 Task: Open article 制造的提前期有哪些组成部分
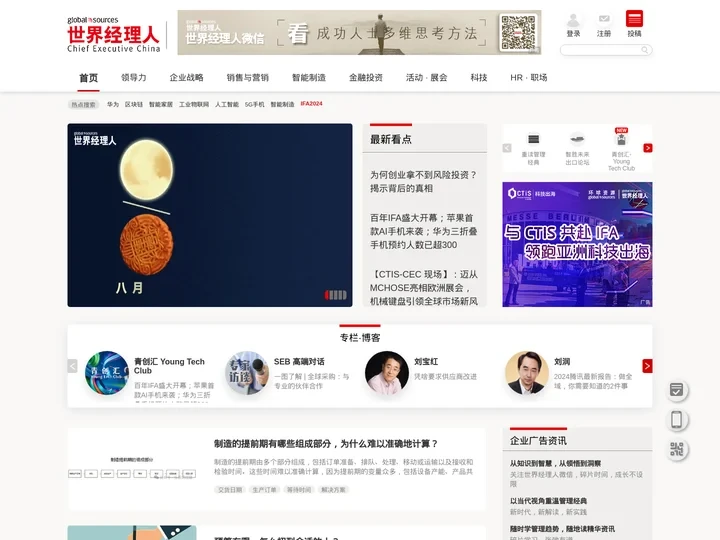pyautogui.click(x=326, y=444)
